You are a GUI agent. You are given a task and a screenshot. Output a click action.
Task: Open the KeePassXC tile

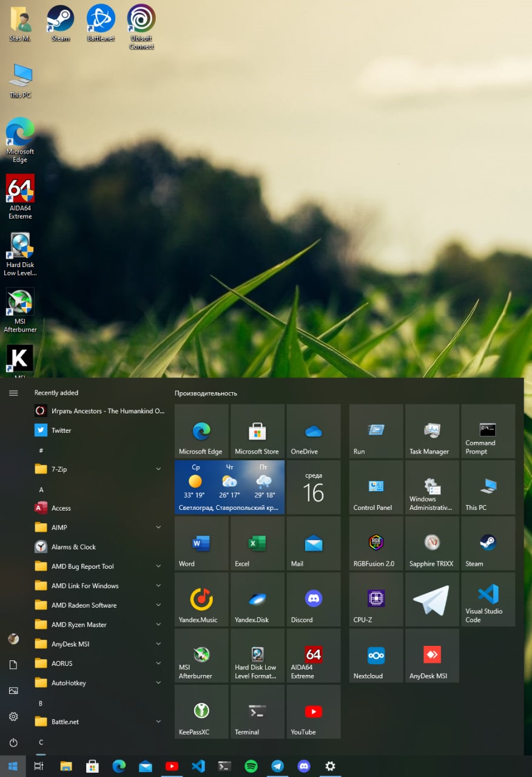[x=201, y=711]
